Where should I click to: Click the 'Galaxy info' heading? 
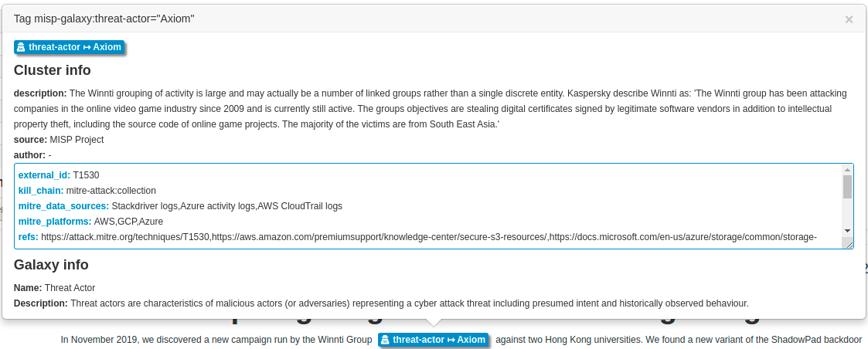pos(51,265)
